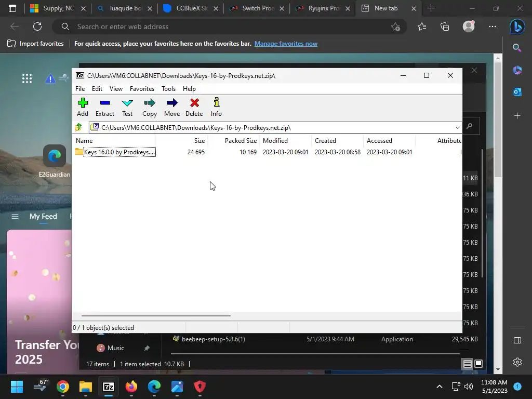This screenshot has height=399, width=532.
Task: Sort by Packed Size column header
Action: (x=234, y=140)
